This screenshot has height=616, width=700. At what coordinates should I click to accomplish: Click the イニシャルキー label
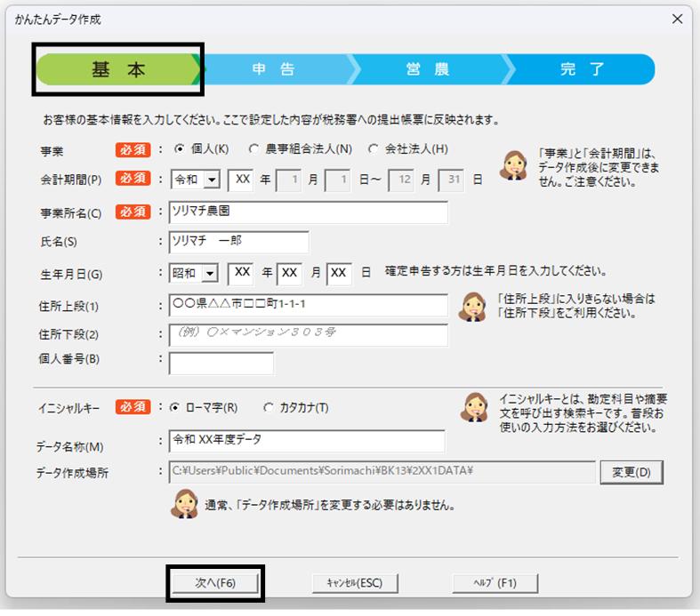pos(68,409)
